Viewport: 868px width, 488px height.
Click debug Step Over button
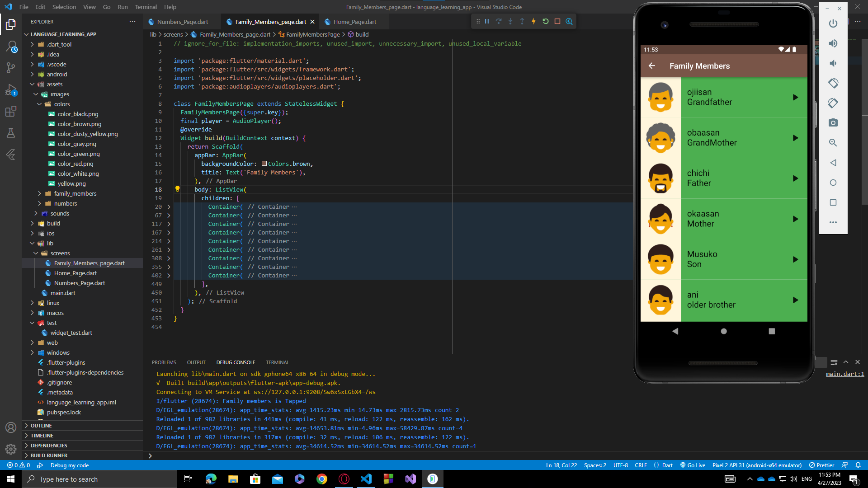(499, 21)
